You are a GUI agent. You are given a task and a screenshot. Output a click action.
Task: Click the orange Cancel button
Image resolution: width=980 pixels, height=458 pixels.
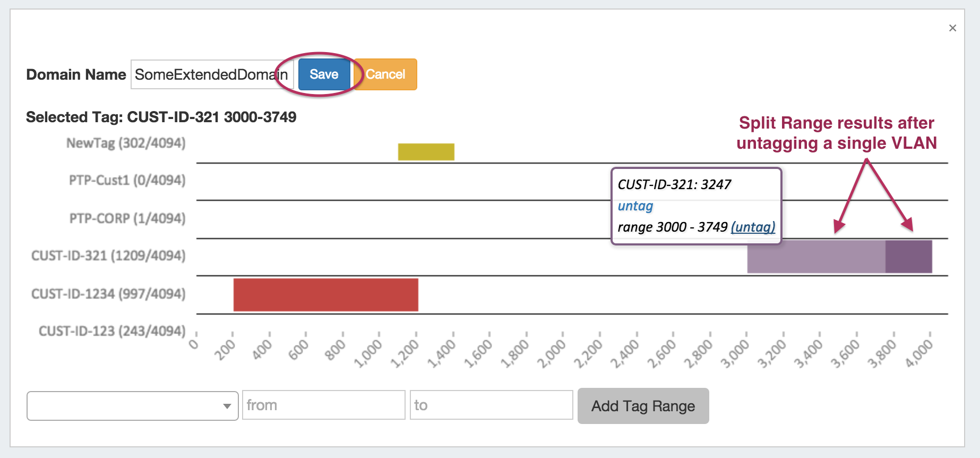[385, 74]
